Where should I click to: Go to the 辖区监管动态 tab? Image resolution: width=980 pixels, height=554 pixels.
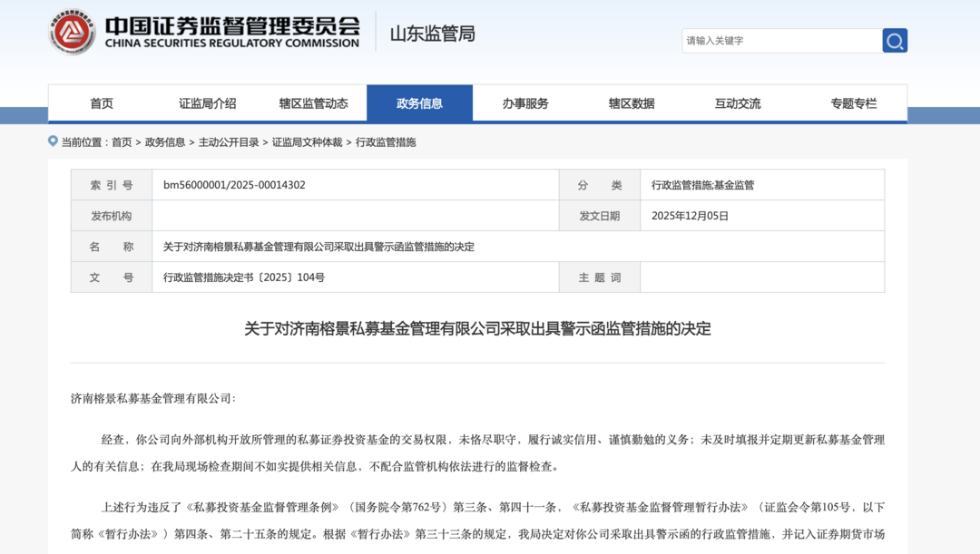[x=313, y=103]
